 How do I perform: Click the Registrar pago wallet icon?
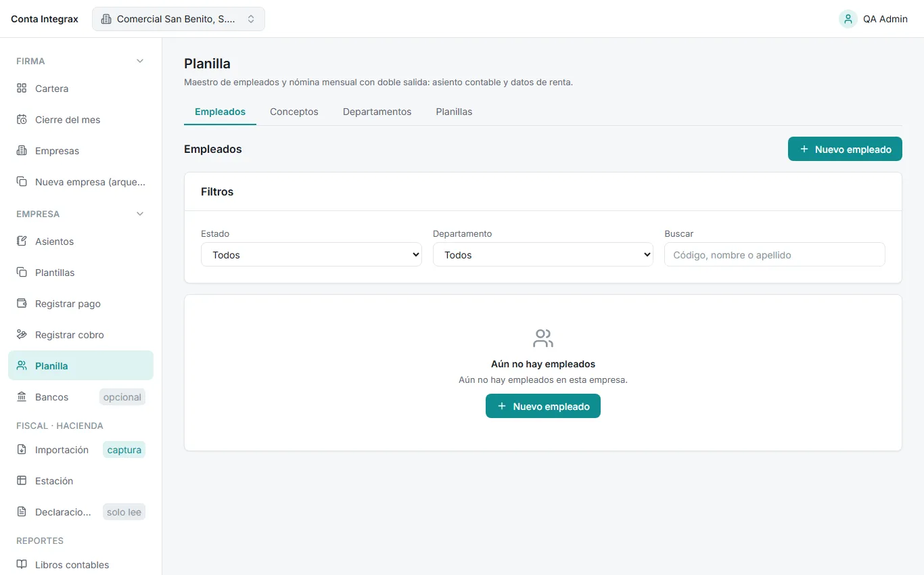click(22, 304)
